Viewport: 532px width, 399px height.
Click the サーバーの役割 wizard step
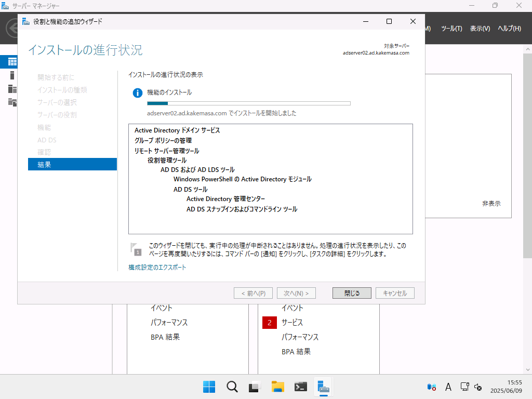pyautogui.click(x=57, y=115)
